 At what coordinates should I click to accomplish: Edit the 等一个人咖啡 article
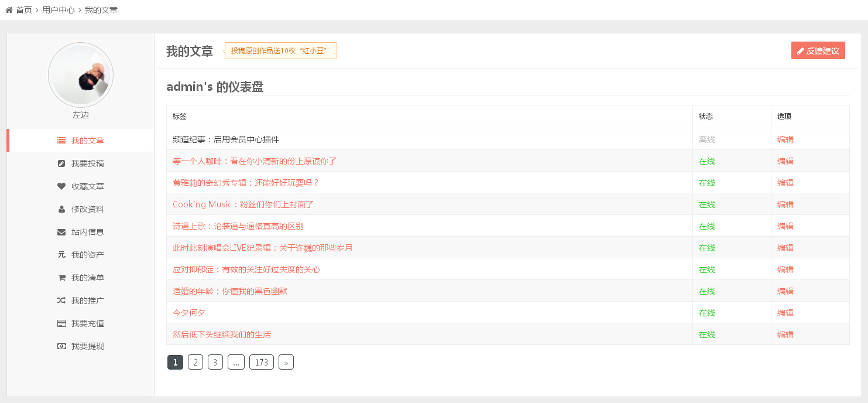tap(785, 161)
